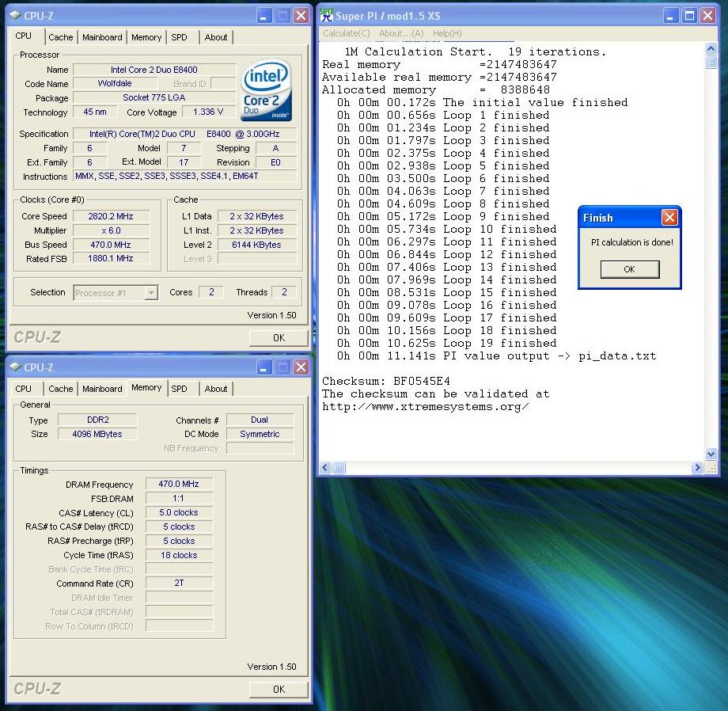Switch to Mainboard tab in bottom CPU-Z
Viewport: 728px width, 711px height.
(x=102, y=389)
